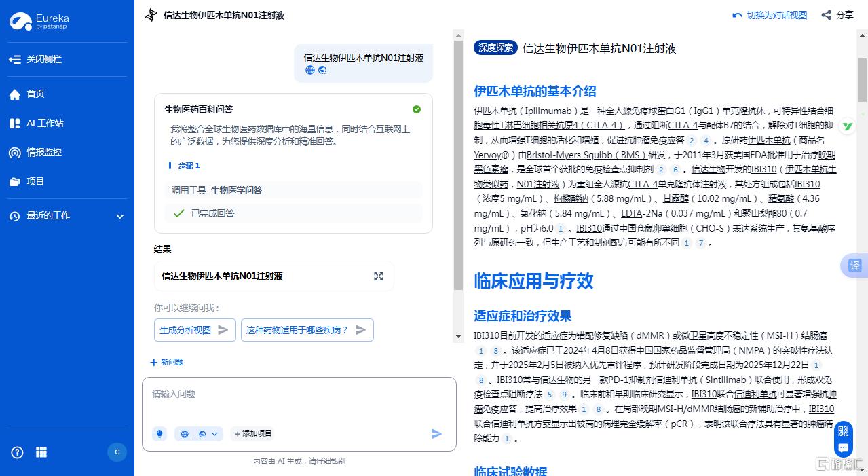Expand result card with fullscreen icon
The image size is (868, 476).
pos(379,276)
